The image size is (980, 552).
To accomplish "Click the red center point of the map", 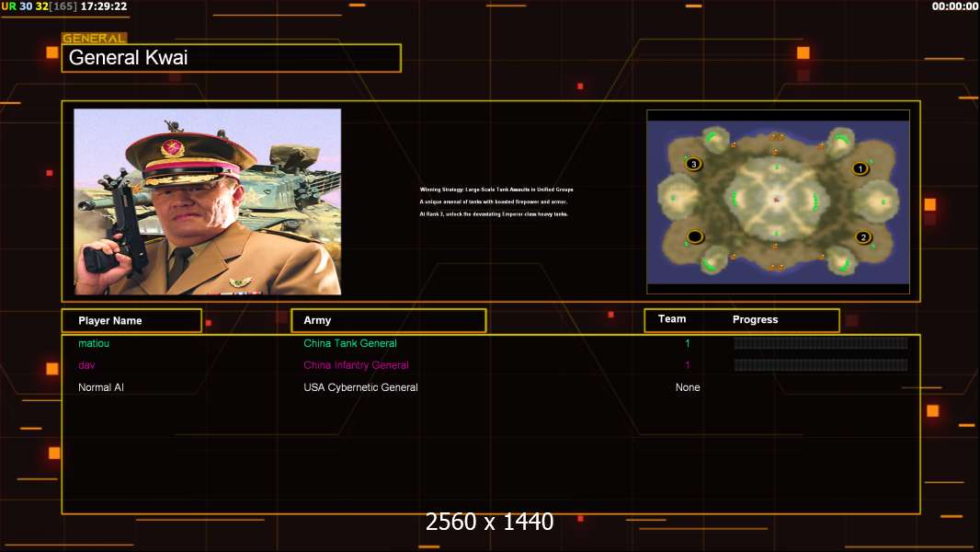I will pos(777,200).
